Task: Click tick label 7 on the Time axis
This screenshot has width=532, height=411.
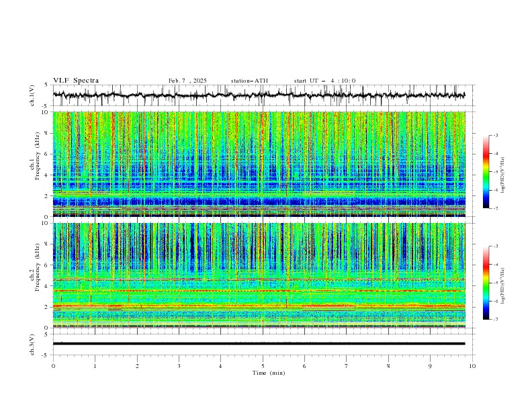Action: (x=346, y=366)
